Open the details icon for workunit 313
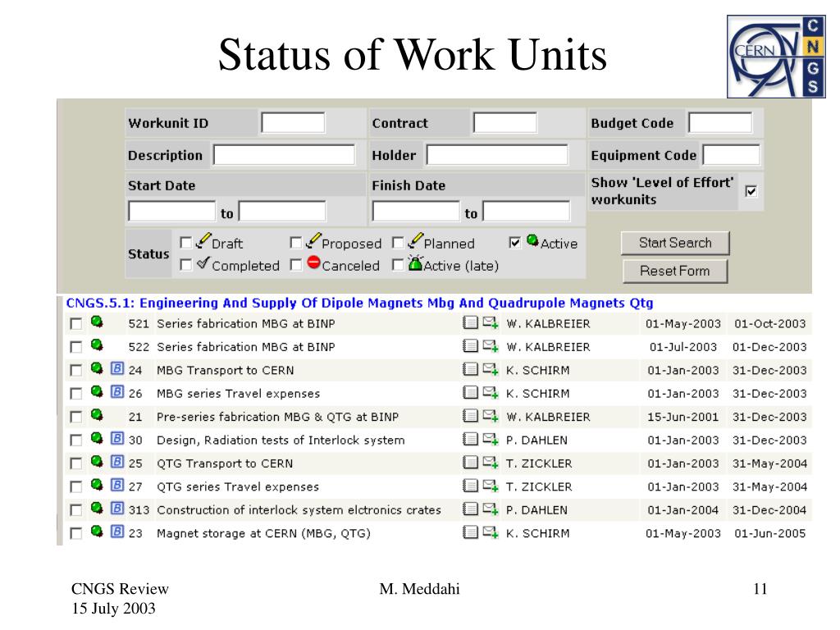The height and width of the screenshot is (630, 840). (x=470, y=509)
